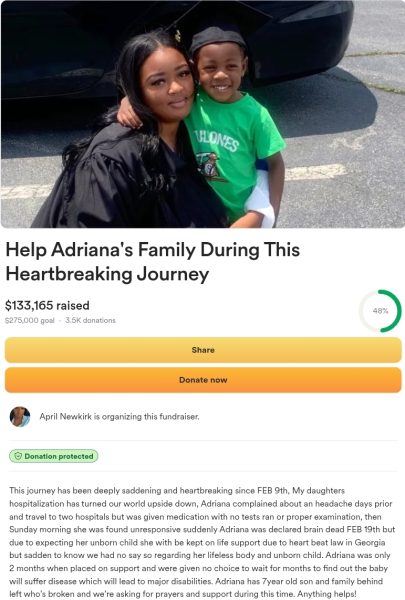Click the woman's face in the cover photo

point(167,86)
